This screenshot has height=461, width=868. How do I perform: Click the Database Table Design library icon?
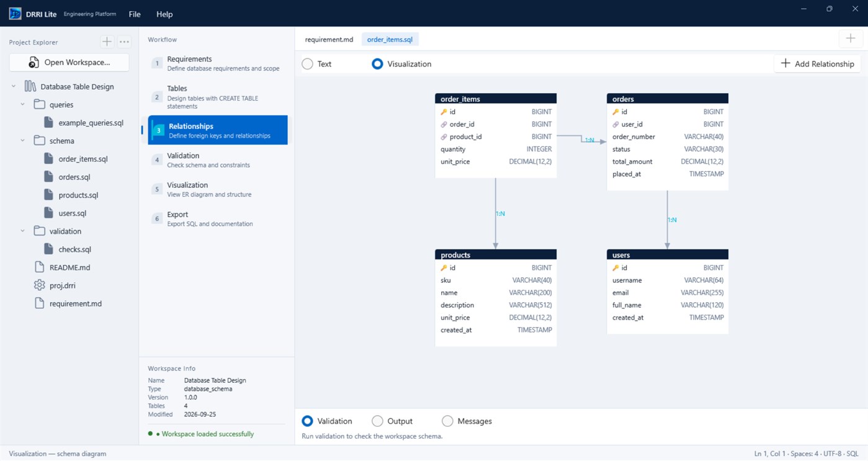[30, 86]
